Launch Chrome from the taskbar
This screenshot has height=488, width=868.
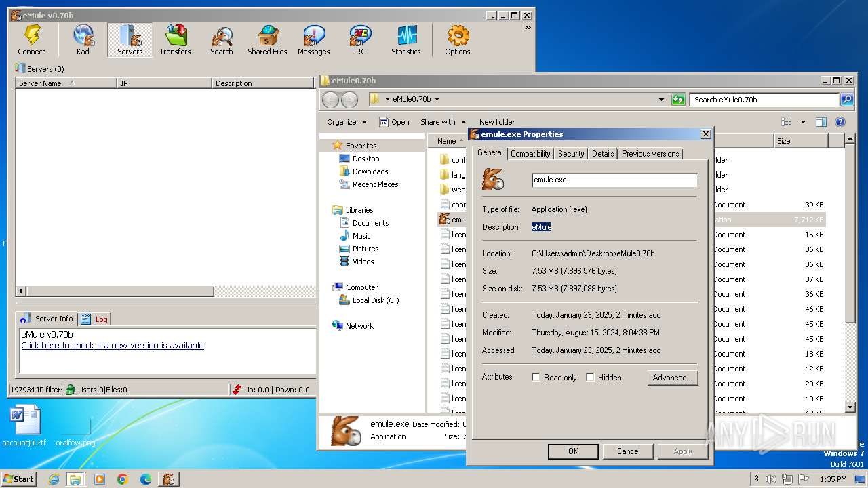[x=123, y=479]
